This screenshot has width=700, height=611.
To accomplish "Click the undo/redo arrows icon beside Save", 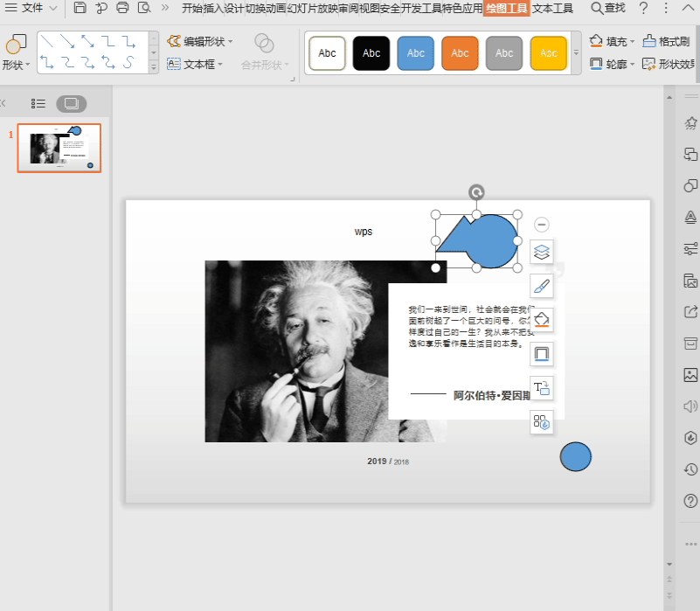I will click(101, 8).
